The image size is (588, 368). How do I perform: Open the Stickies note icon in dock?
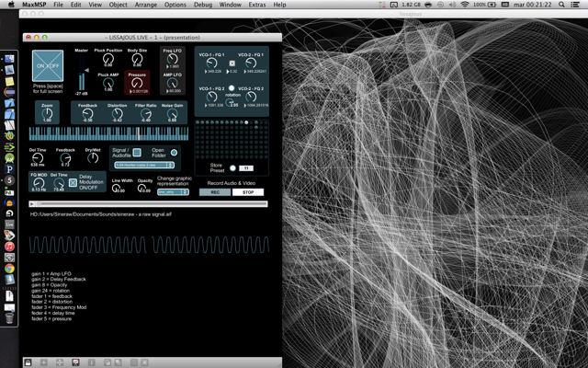tap(9, 81)
